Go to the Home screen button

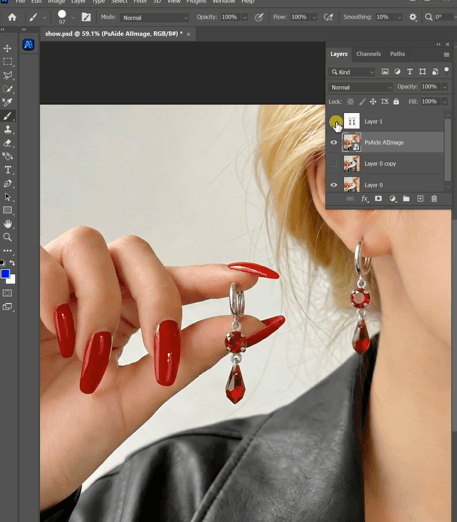[x=12, y=17]
